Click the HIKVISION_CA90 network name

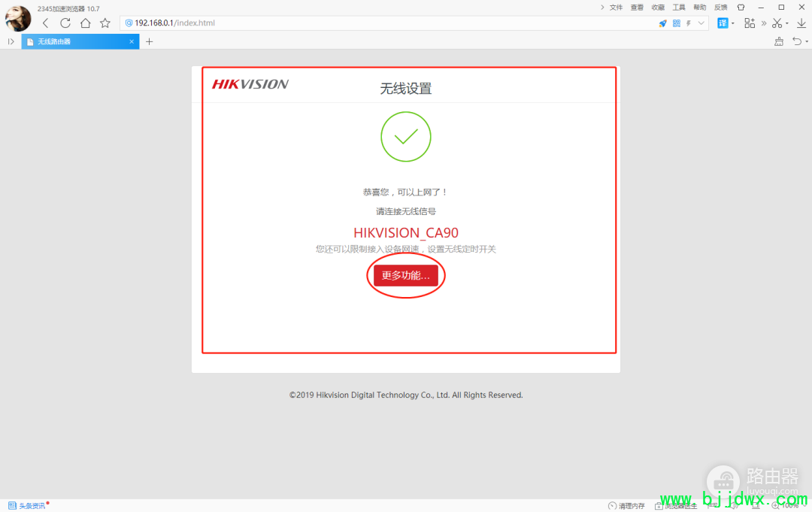406,232
